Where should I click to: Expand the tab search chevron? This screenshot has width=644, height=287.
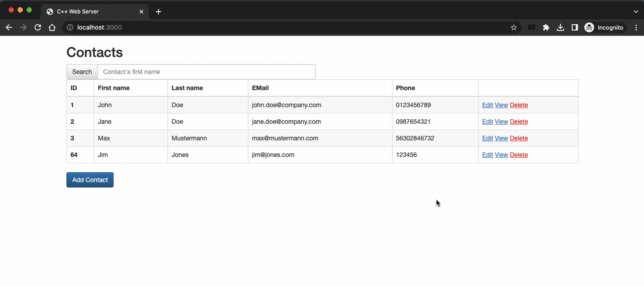[x=636, y=12]
